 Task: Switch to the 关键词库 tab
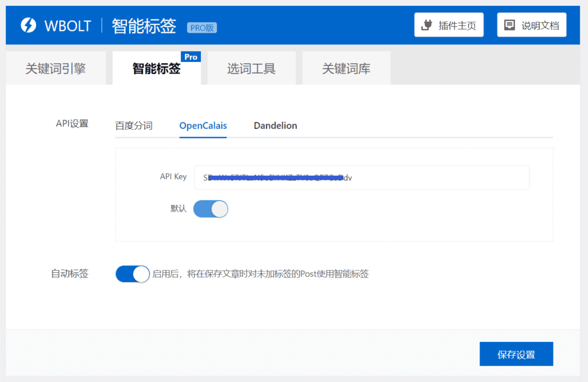(346, 67)
